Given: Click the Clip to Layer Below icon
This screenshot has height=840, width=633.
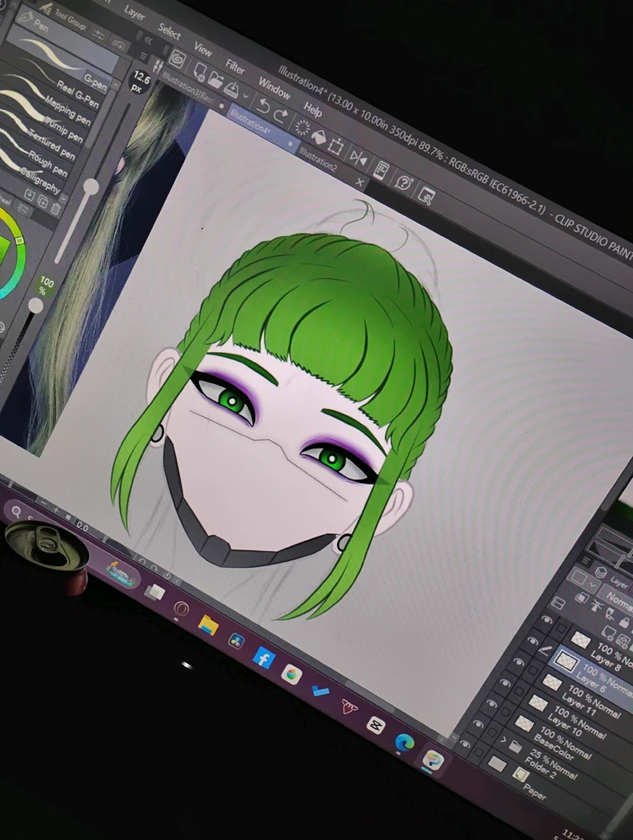Looking at the screenshot, I should (582, 597).
